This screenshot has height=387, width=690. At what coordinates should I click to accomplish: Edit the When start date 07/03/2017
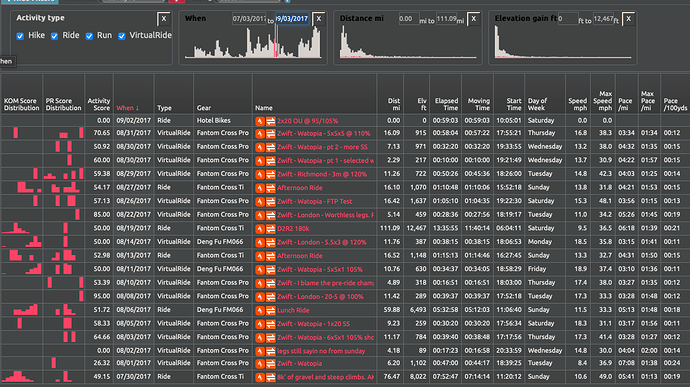[x=249, y=19]
